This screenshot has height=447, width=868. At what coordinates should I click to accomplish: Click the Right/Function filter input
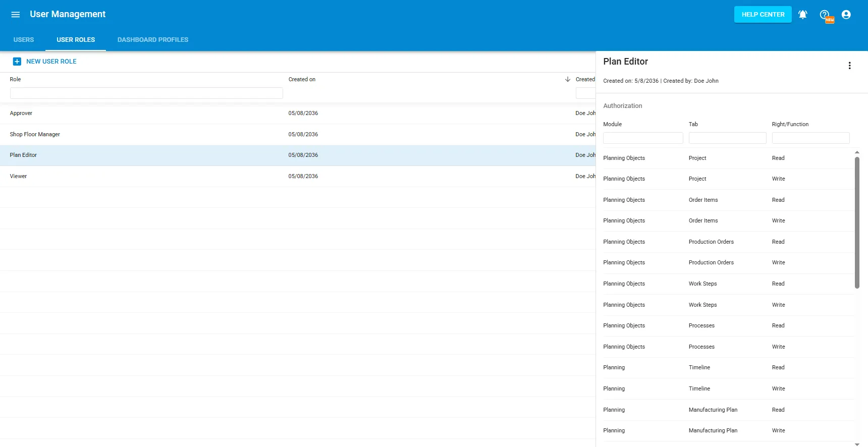(x=810, y=138)
